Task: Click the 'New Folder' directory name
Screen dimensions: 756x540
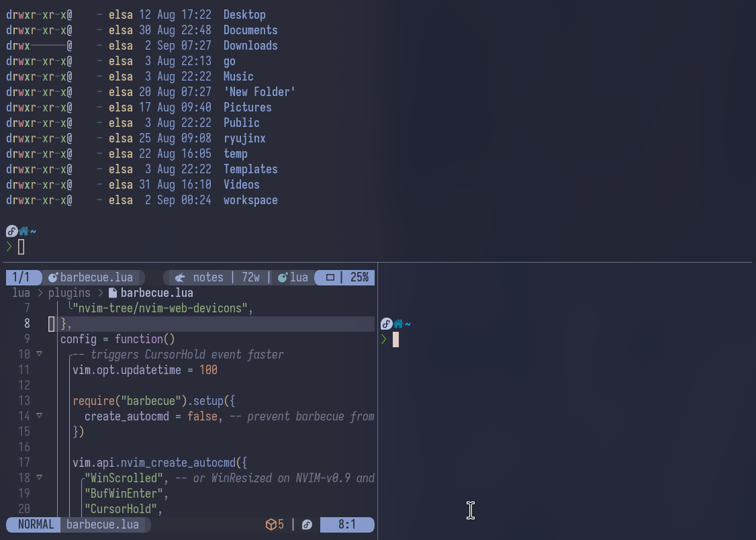Action: coord(259,91)
